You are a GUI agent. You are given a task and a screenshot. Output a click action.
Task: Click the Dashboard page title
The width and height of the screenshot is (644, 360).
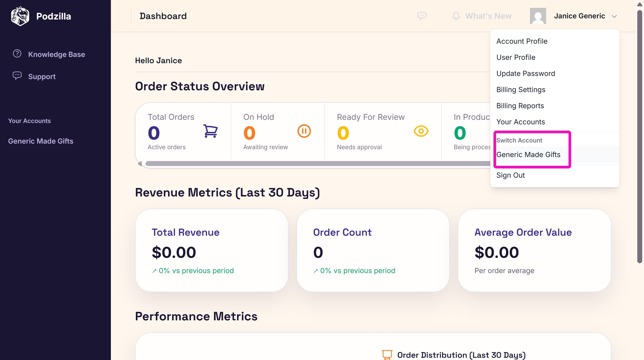(x=163, y=16)
